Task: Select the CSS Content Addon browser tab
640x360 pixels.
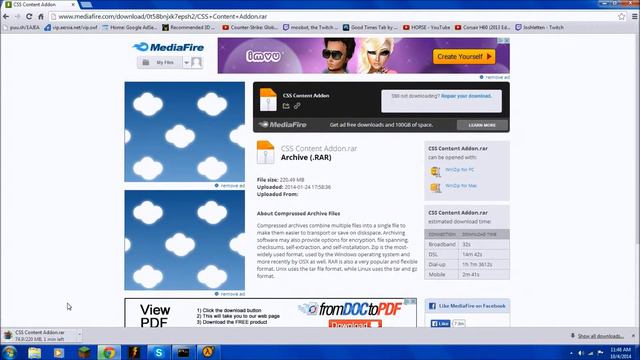Action: click(40, 4)
